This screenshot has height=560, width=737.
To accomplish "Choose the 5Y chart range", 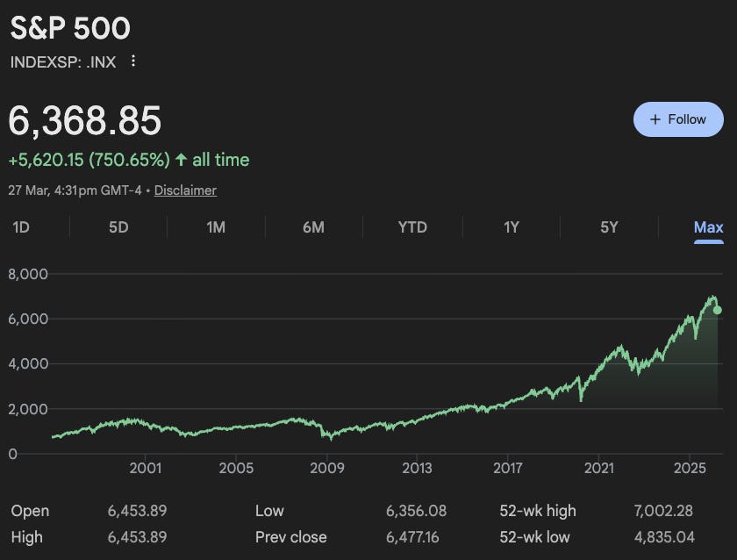I will click(x=609, y=227).
